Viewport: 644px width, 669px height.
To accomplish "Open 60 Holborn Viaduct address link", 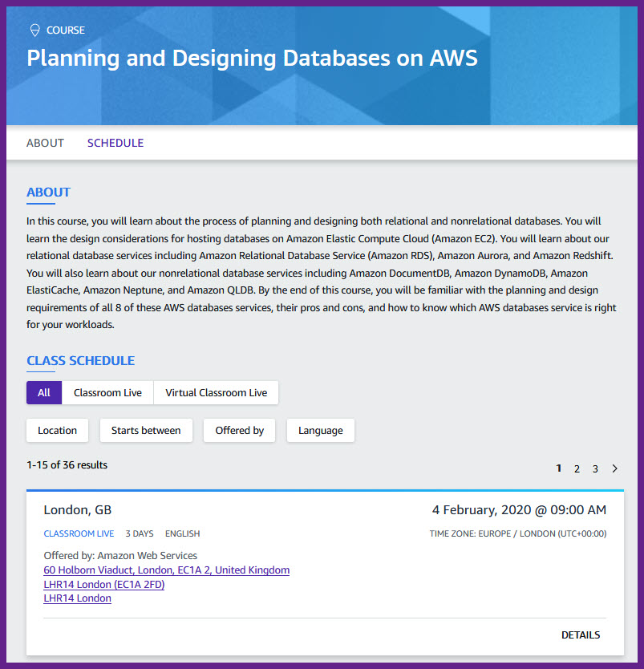I will point(166,570).
